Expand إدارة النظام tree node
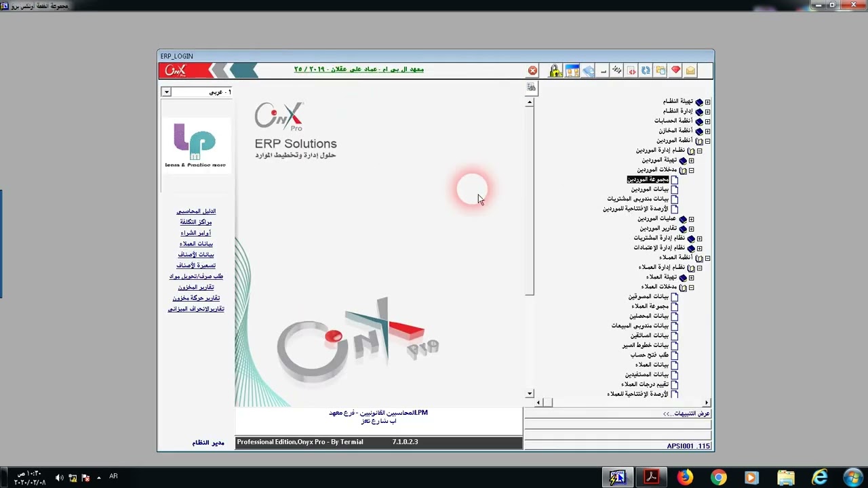 (x=707, y=112)
